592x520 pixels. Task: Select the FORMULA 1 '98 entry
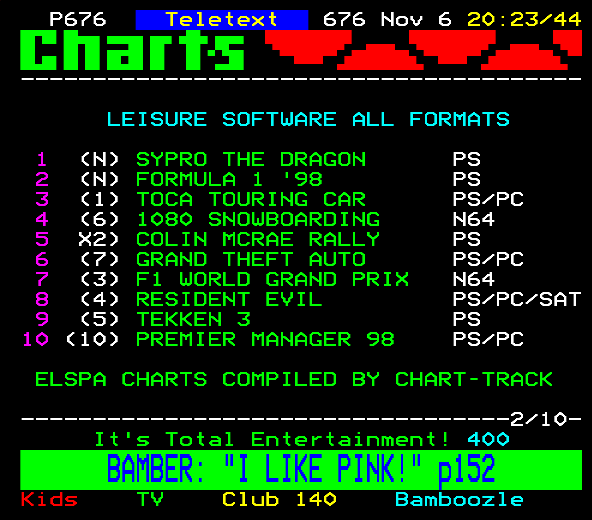(x=229, y=179)
